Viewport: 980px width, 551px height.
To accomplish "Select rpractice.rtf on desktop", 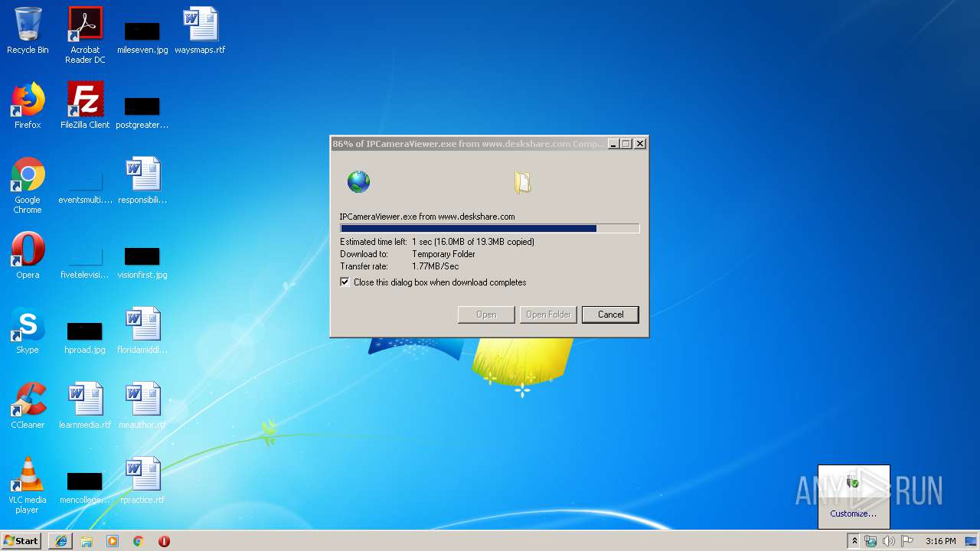I will point(142,481).
